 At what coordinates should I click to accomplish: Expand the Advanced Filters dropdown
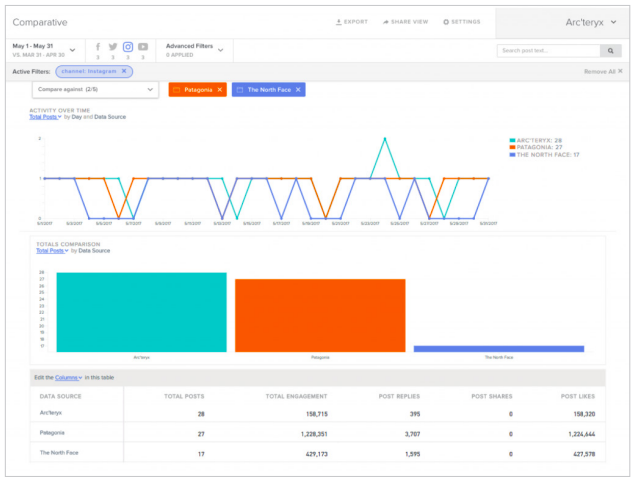(x=195, y=50)
